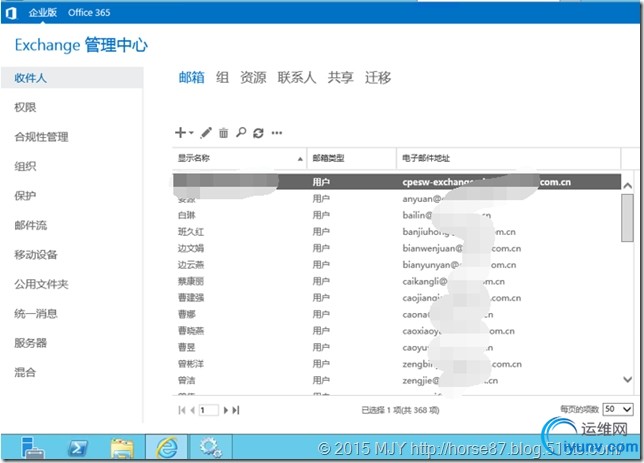The height and width of the screenshot is (463, 644).
Task: Select the 边云燕 mailbox row
Action: 397,265
